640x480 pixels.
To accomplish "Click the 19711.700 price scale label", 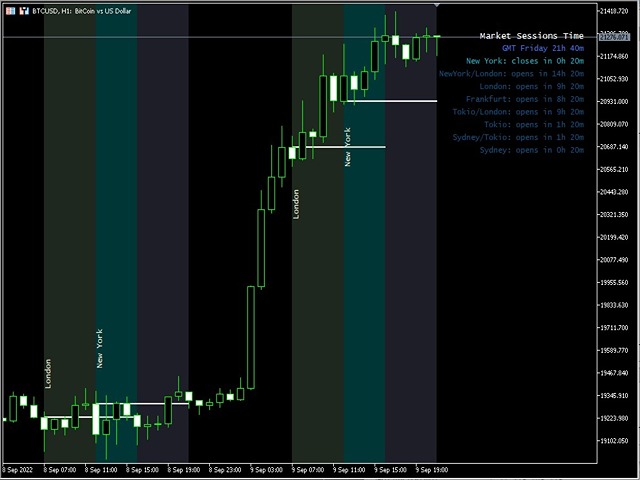I will (x=614, y=327).
